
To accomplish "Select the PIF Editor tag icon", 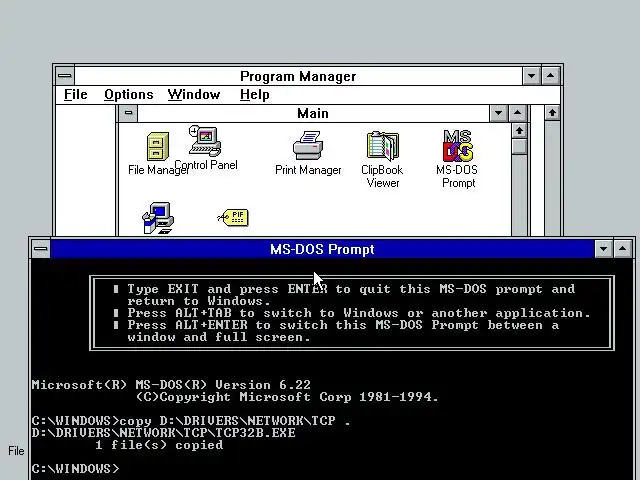I will coord(233,218).
